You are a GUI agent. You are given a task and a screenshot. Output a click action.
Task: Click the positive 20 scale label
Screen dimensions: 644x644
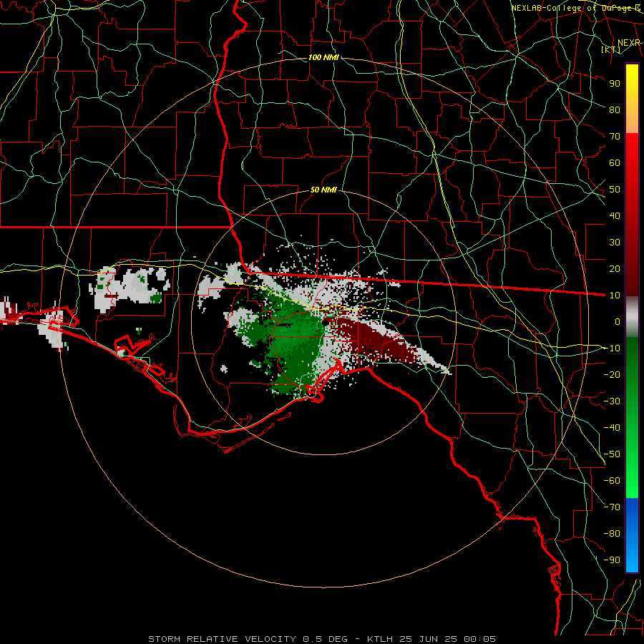615,268
